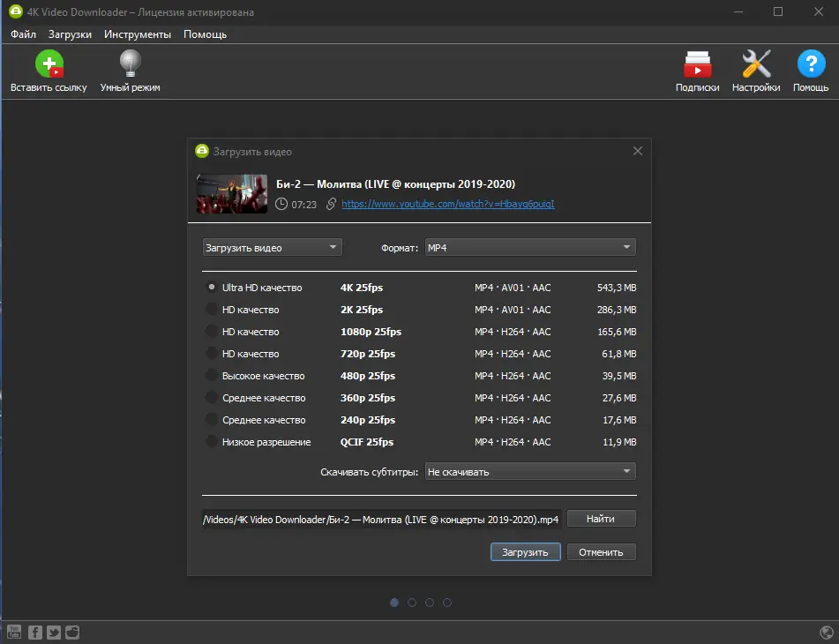Open the Формат MP4 dropdown
This screenshot has width=839, height=644.
click(530, 248)
